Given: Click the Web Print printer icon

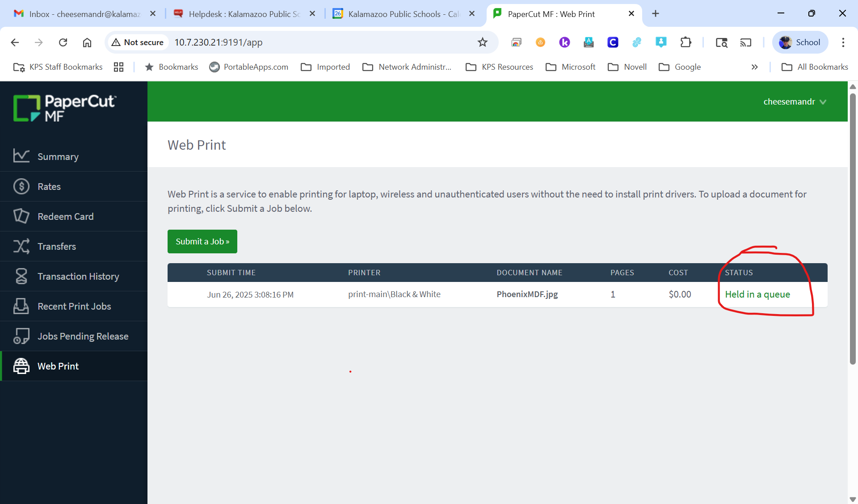Looking at the screenshot, I should (21, 366).
